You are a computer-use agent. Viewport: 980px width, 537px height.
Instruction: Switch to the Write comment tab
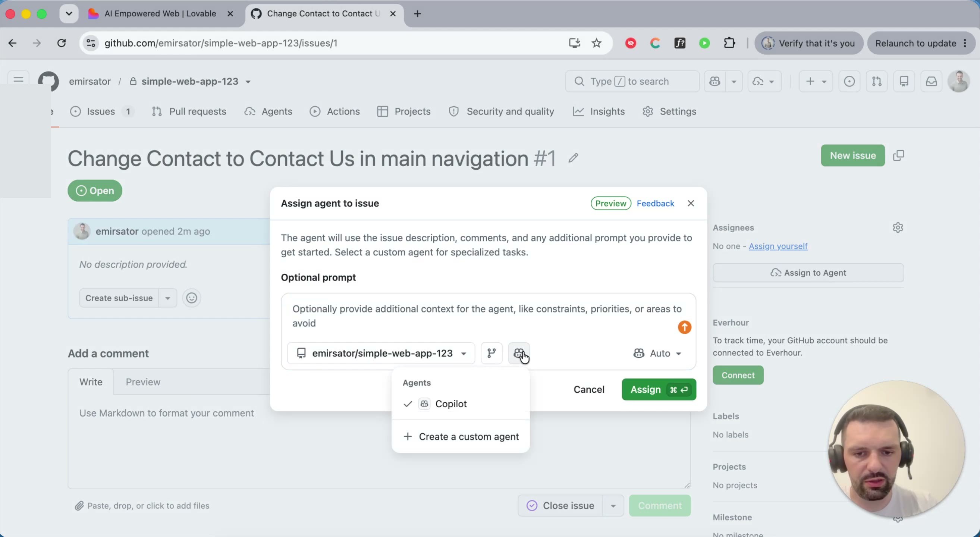click(x=91, y=382)
